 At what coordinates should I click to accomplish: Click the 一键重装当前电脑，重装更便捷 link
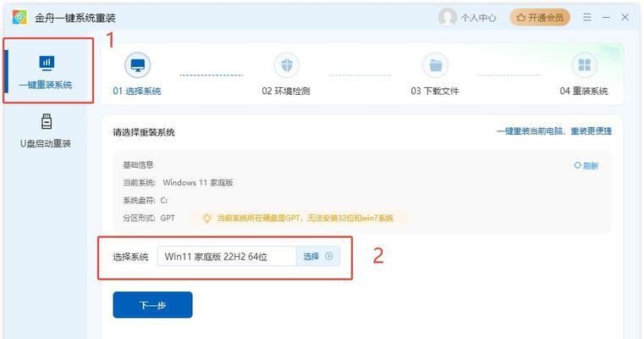click(554, 131)
